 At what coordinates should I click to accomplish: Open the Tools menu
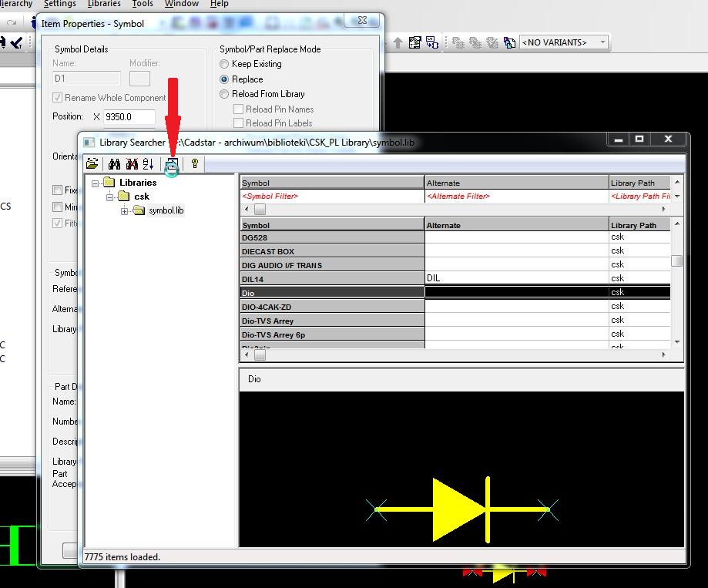point(143,4)
